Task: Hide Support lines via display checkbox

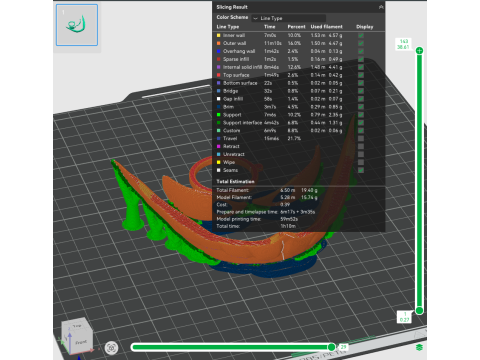Action: pyautogui.click(x=361, y=115)
